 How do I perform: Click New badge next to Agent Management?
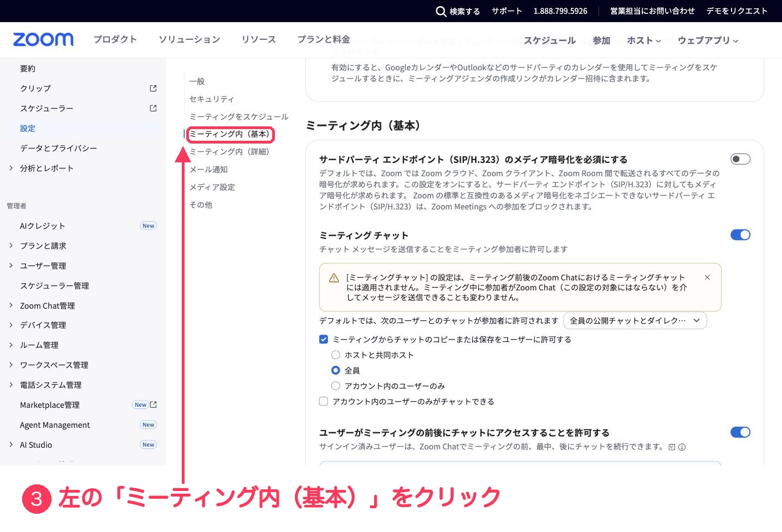[149, 424]
